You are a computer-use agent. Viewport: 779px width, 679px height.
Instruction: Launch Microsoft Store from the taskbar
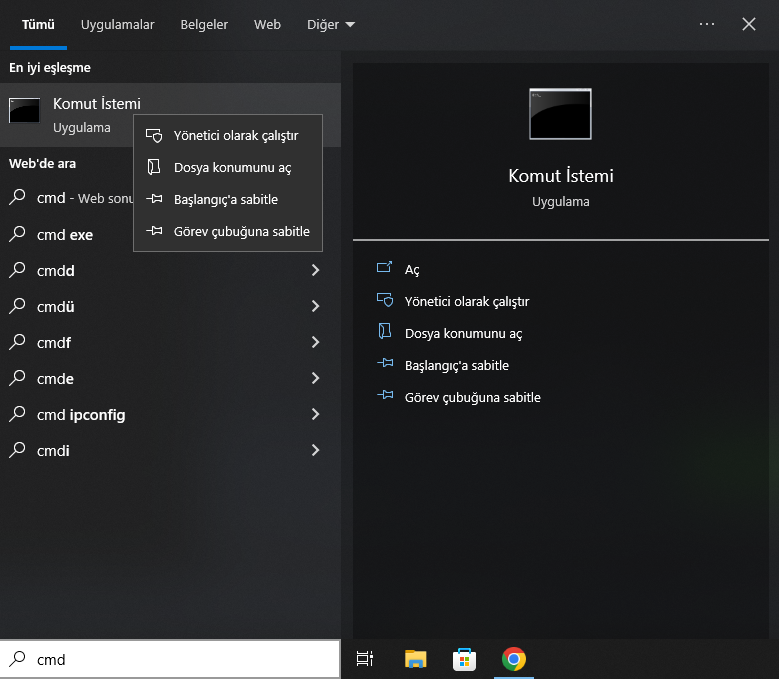point(465,658)
